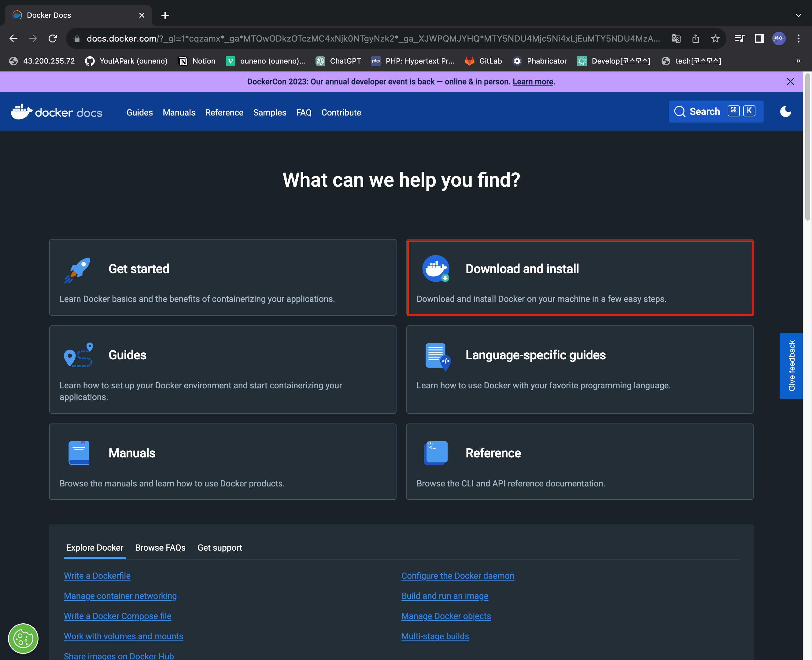Open the GitLab bookmark
This screenshot has width=812, height=660.
coord(483,61)
